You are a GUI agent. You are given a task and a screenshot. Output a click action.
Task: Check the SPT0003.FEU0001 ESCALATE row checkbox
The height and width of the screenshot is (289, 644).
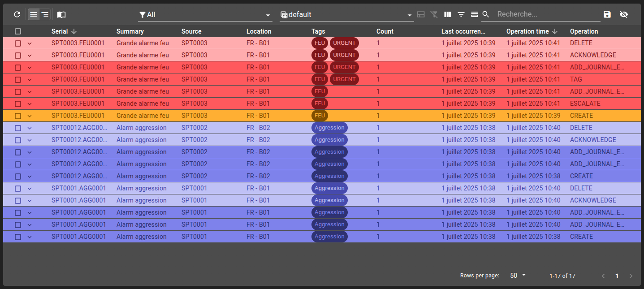click(18, 104)
